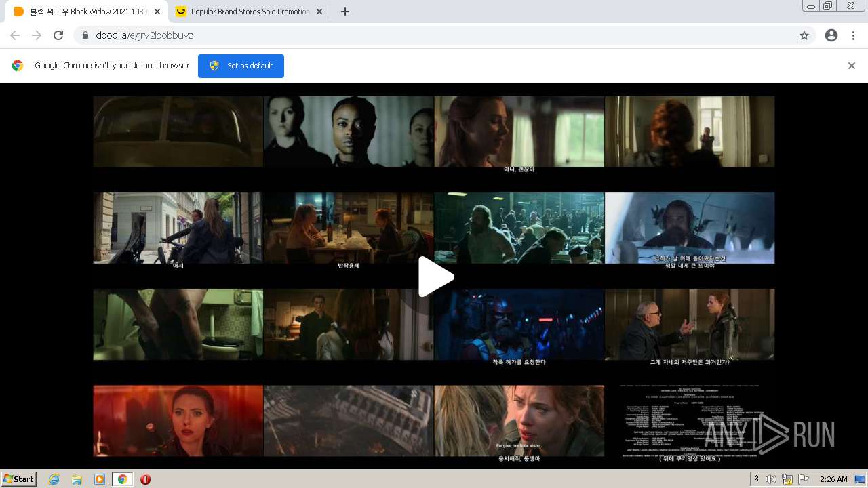868x488 pixels.
Task: Open the Chrome profile avatar menu
Action: pos(831,35)
